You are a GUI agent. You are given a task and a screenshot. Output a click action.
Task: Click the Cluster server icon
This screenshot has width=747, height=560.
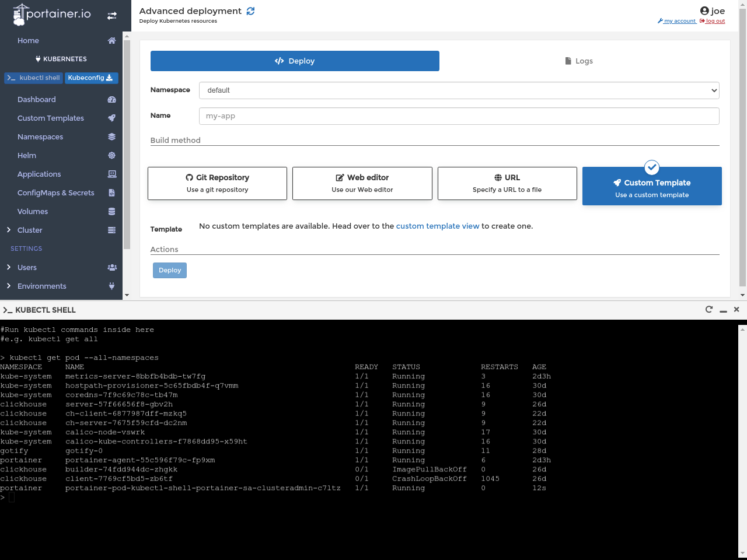[112, 230]
